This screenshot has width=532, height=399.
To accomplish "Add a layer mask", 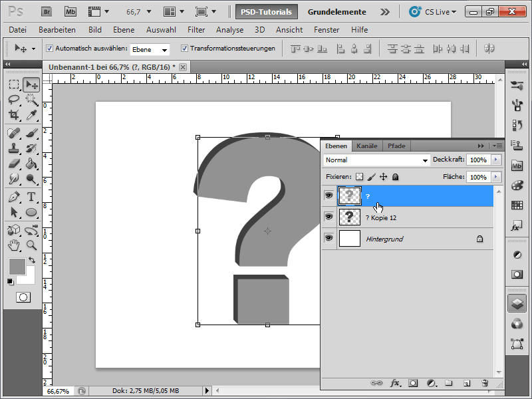I will coord(413,384).
